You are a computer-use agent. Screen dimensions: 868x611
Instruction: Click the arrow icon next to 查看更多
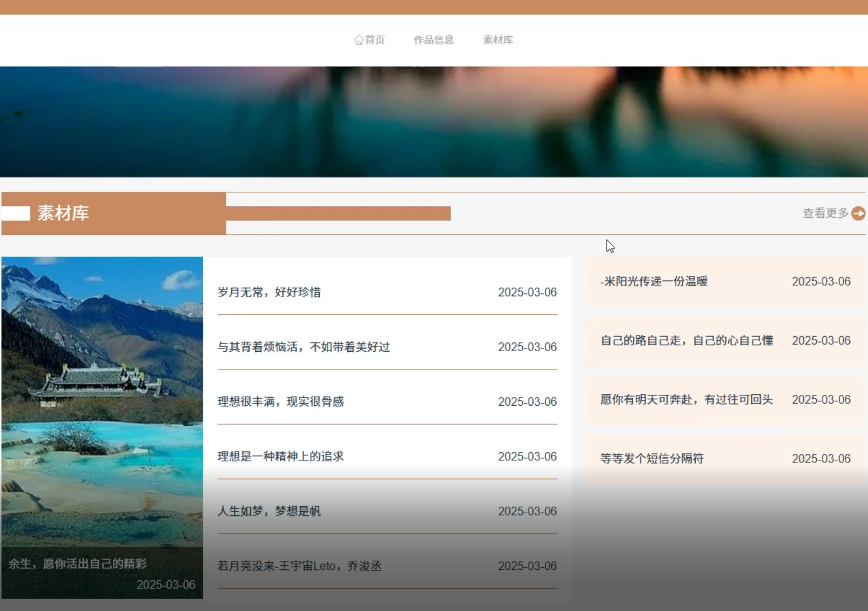[858, 213]
